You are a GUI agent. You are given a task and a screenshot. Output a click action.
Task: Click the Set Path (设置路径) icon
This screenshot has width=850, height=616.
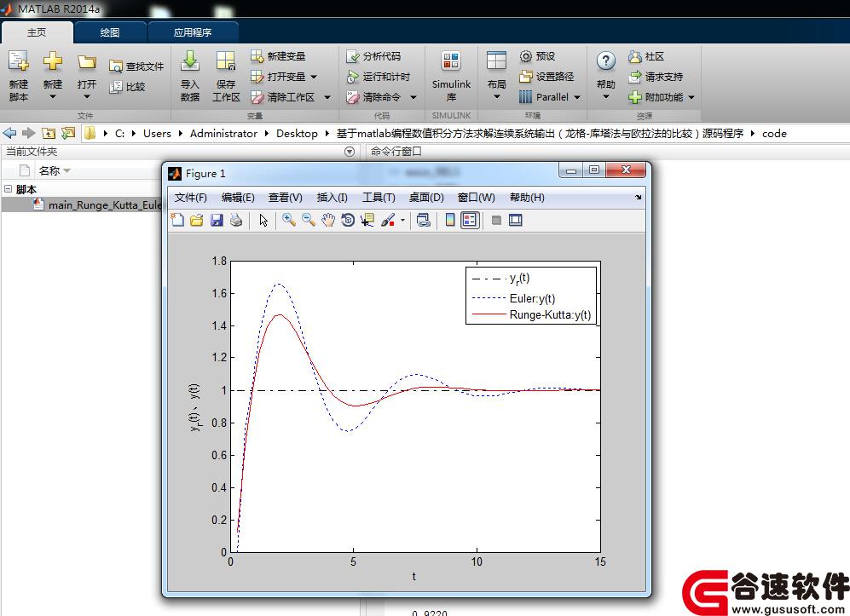[x=526, y=77]
